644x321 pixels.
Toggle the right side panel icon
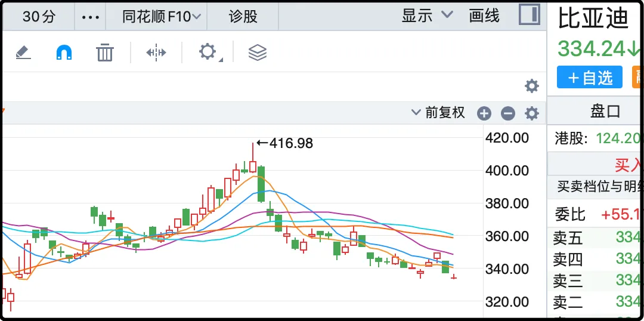[x=529, y=15]
